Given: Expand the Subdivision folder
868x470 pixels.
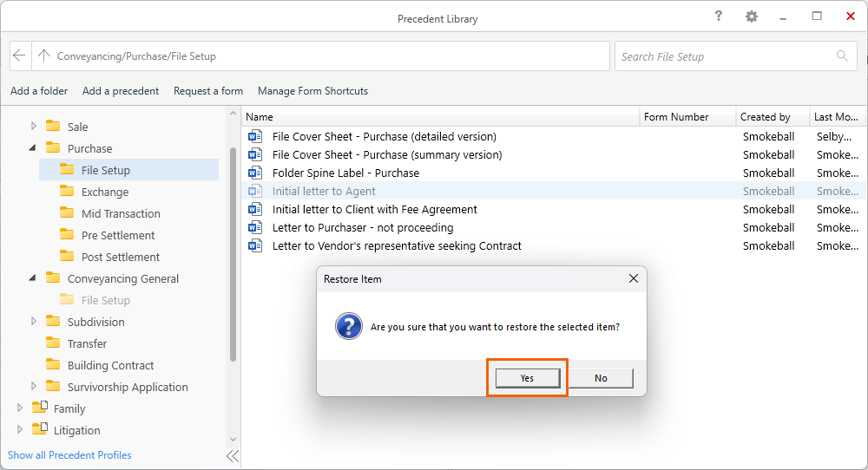Looking at the screenshot, I should [34, 322].
